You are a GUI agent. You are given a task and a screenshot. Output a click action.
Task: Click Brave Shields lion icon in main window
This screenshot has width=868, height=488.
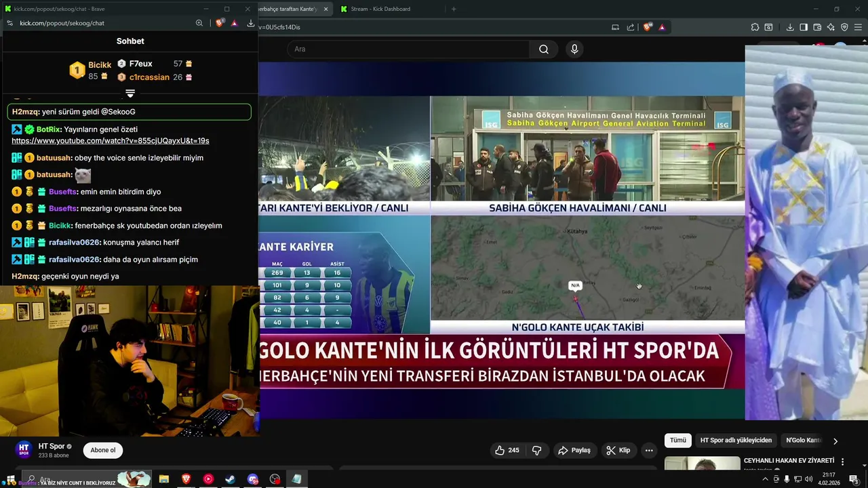(x=648, y=27)
